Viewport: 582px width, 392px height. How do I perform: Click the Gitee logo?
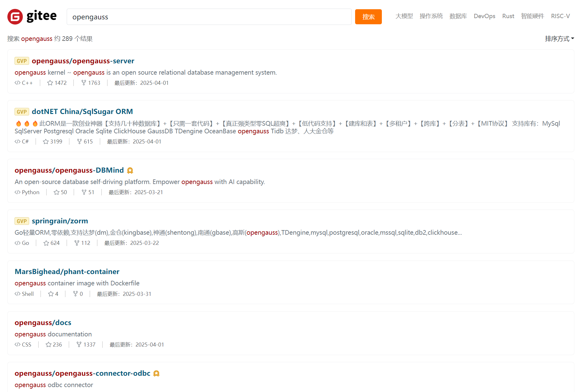coord(32,17)
